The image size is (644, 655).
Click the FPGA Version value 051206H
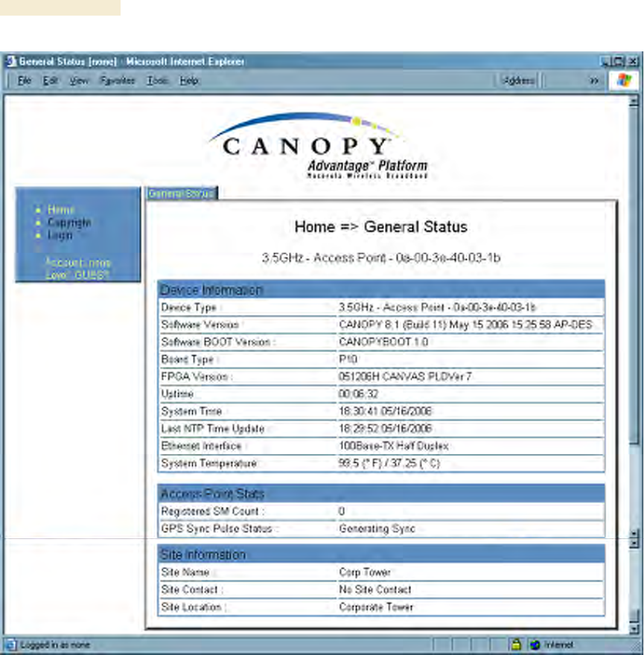pyautogui.click(x=405, y=377)
